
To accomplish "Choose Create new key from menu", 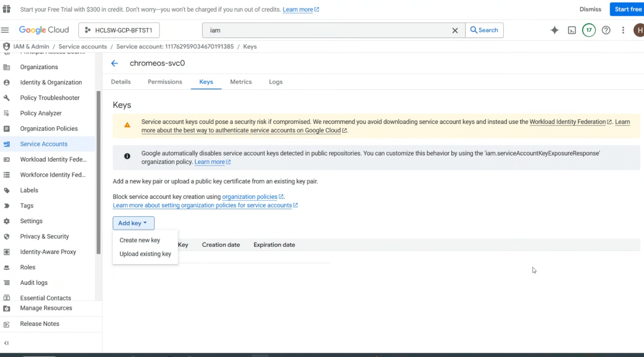I will click(x=140, y=240).
